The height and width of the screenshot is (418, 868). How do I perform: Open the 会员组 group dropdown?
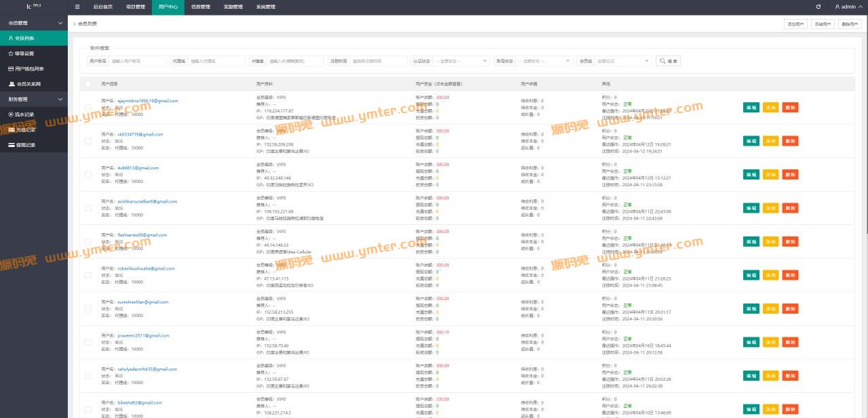point(623,61)
